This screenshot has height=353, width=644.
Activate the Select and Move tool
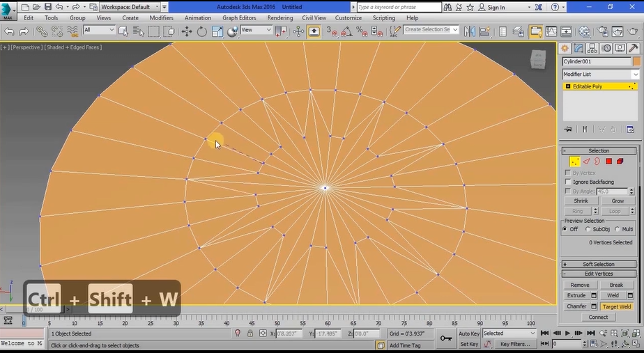pyautogui.click(x=187, y=31)
